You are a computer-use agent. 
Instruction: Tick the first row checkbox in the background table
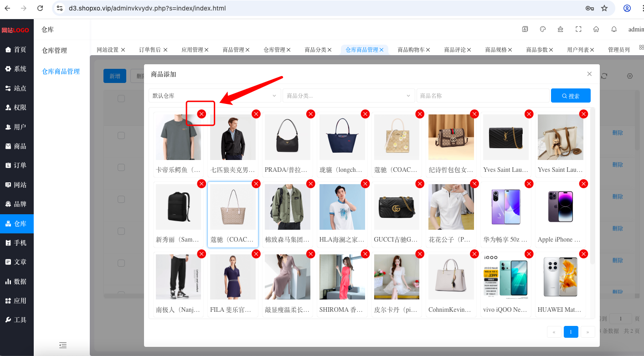pyautogui.click(x=121, y=135)
